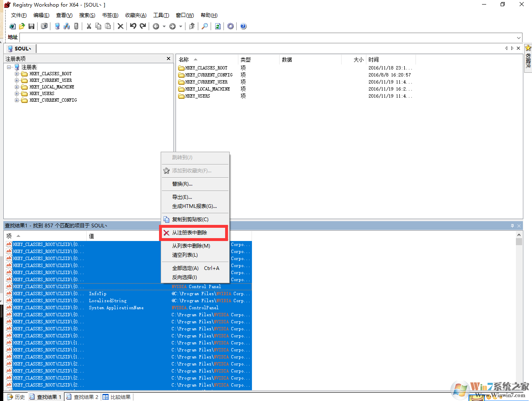Image resolution: width=532 pixels, height=401 pixels.
Task: Sort list by the 名称 column header
Action: coord(184,60)
